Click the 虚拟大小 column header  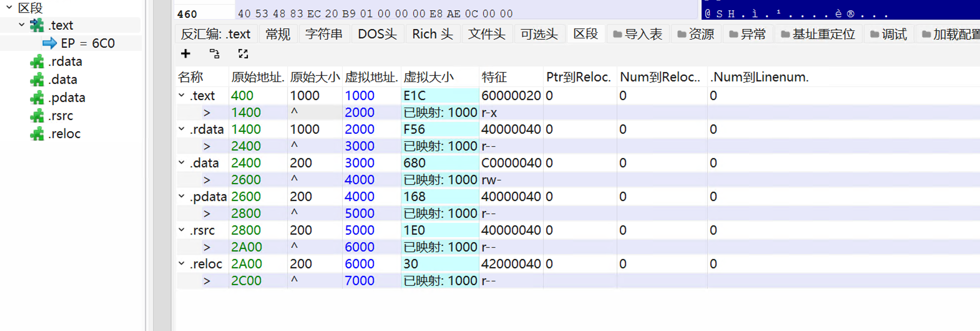click(429, 77)
